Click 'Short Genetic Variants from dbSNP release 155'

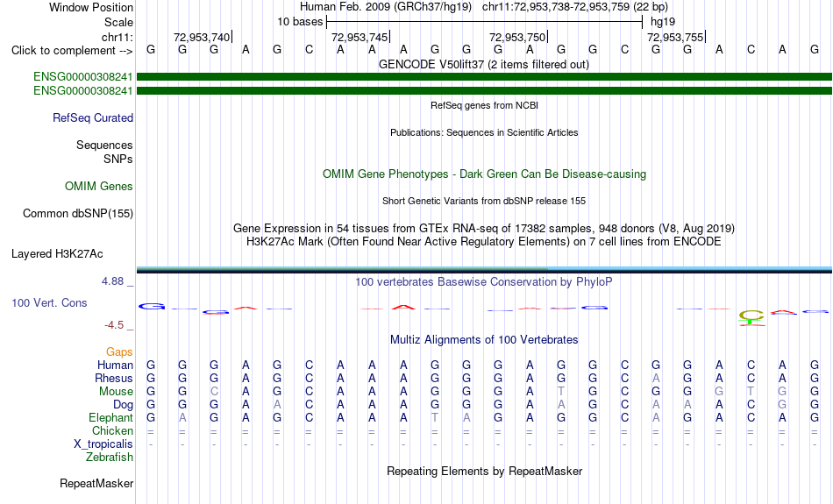coord(484,201)
